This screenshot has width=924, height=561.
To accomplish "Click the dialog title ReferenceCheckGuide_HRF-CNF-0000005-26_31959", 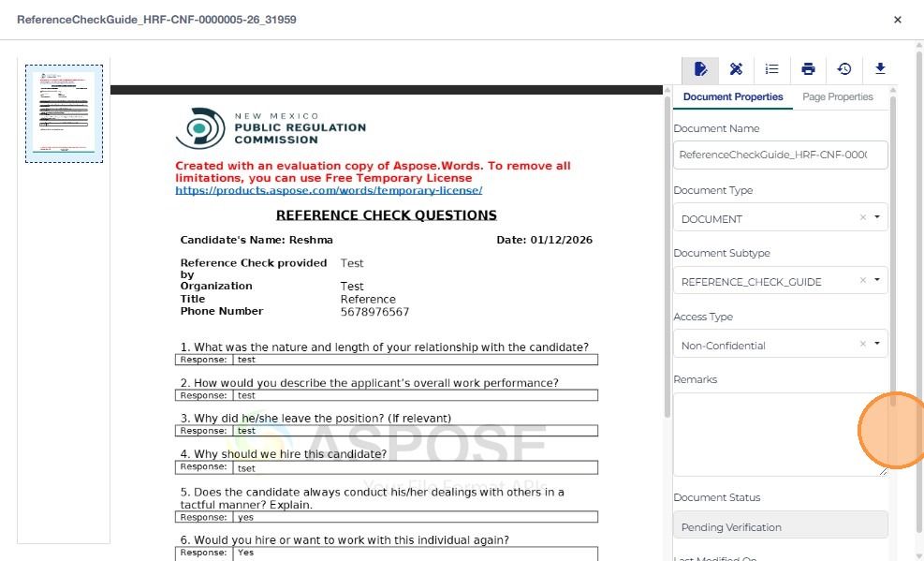I will coord(156,20).
